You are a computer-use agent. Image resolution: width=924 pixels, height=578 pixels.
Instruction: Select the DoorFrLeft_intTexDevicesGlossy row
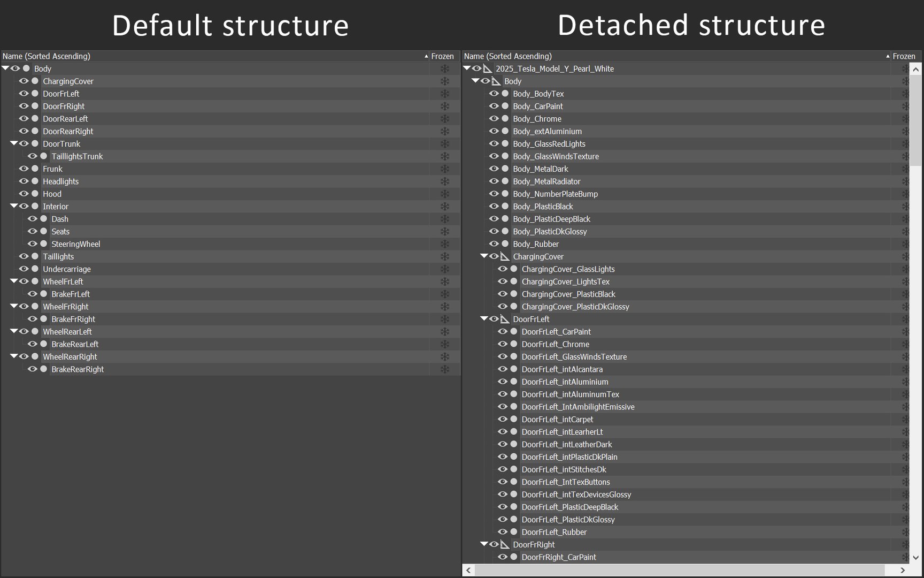[x=686, y=495]
